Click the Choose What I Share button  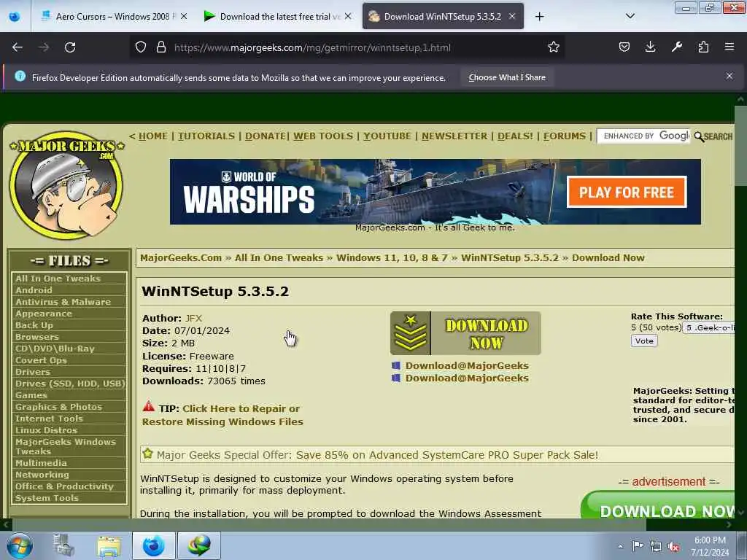coord(507,77)
